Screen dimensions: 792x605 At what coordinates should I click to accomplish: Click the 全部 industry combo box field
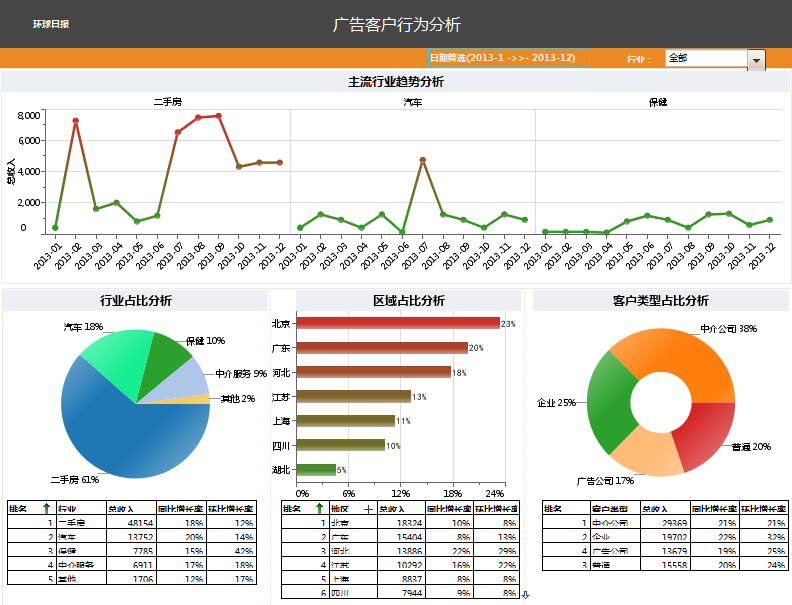(706, 58)
